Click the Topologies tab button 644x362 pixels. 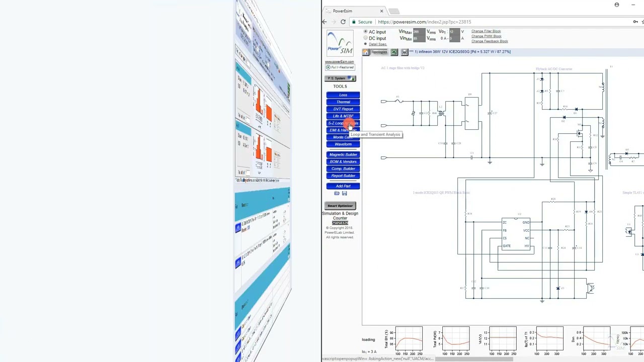(379, 52)
